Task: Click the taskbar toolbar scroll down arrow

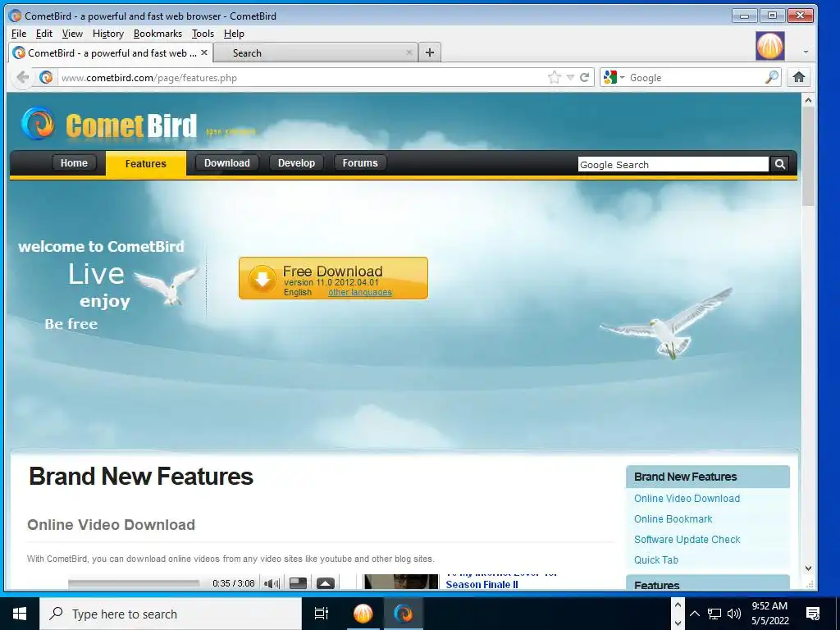Action: pyautogui.click(x=678, y=623)
